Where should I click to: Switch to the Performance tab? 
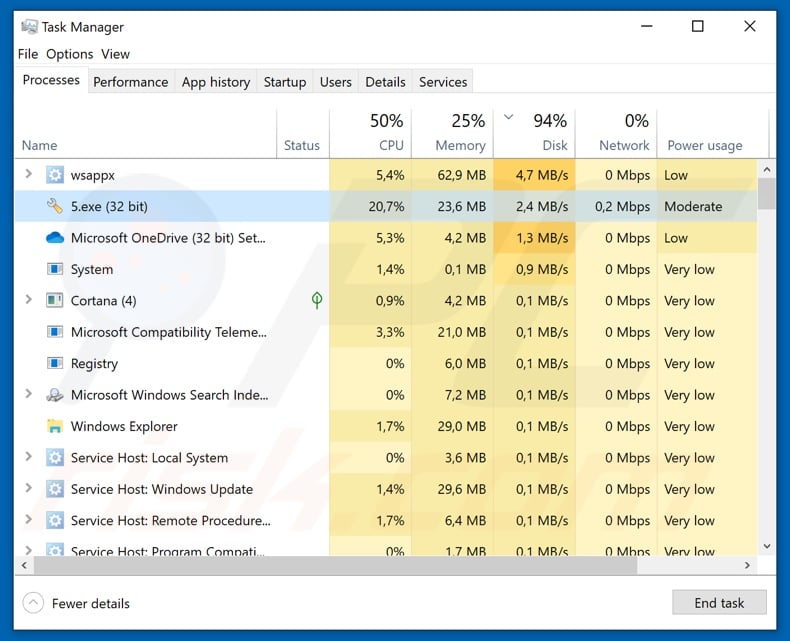click(x=130, y=82)
